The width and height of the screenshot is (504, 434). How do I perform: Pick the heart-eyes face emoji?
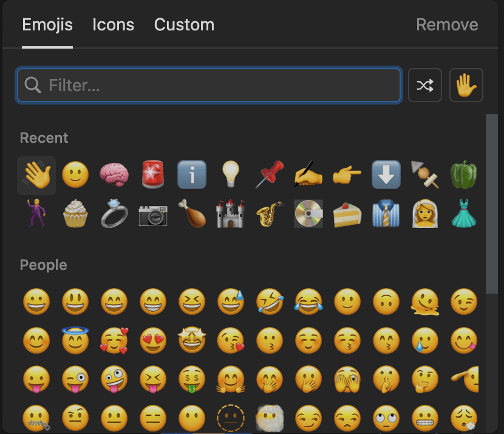point(153,340)
